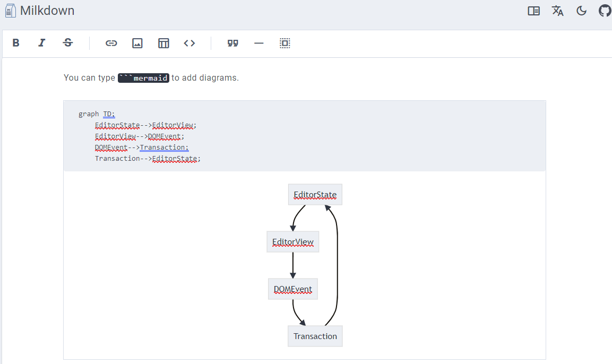
Task: Click the 'Transaction-->EditorState;' code line
Action: [148, 159]
